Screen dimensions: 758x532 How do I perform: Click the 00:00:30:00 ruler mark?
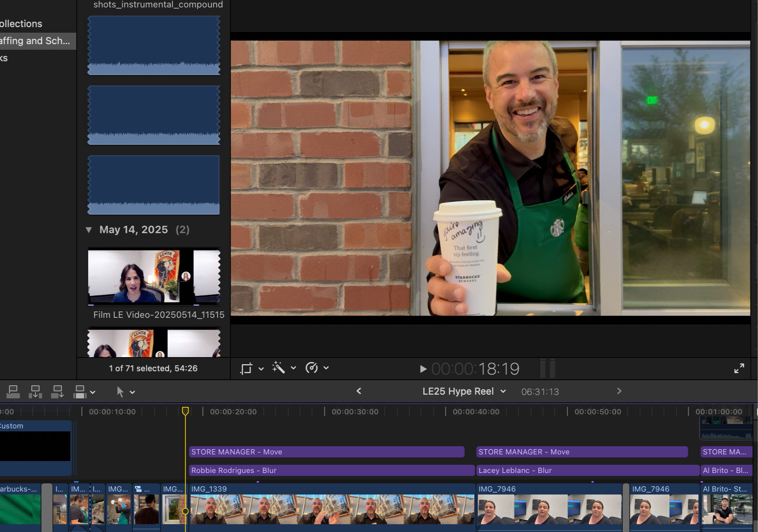tap(355, 412)
